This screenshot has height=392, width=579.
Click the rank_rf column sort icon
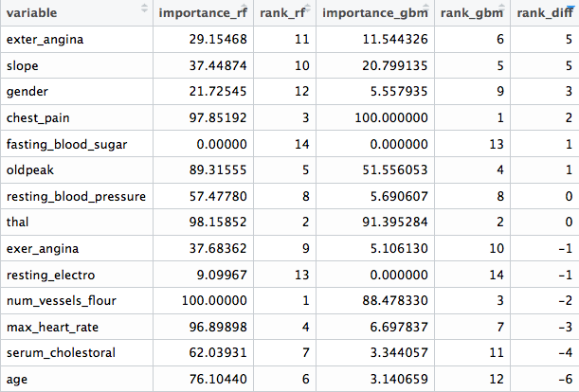(x=307, y=11)
